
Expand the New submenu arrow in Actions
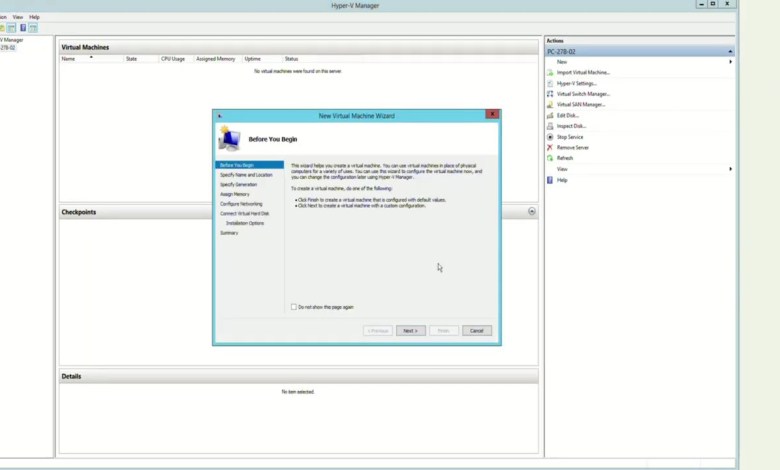(730, 62)
